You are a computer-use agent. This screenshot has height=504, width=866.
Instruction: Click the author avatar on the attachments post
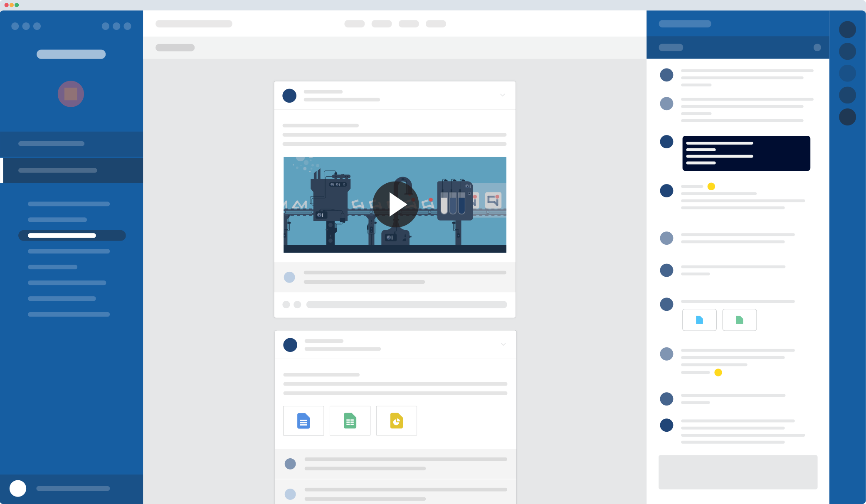[290, 345]
